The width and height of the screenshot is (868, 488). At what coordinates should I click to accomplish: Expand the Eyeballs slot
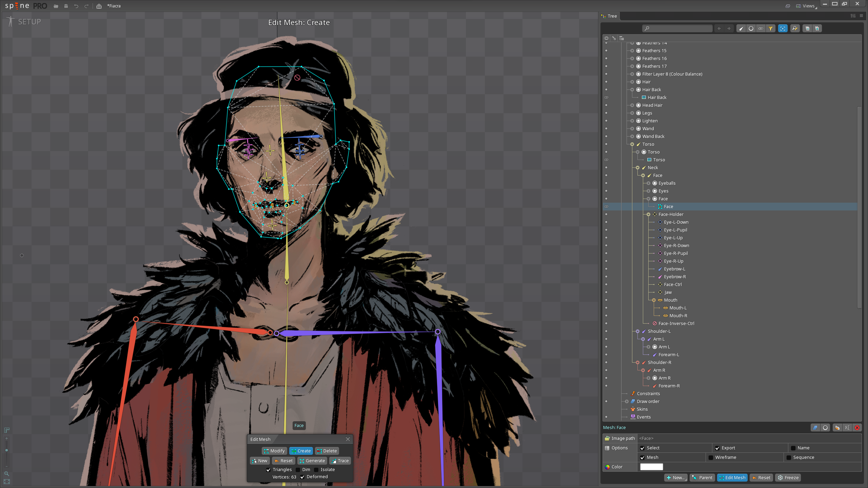[648, 183]
